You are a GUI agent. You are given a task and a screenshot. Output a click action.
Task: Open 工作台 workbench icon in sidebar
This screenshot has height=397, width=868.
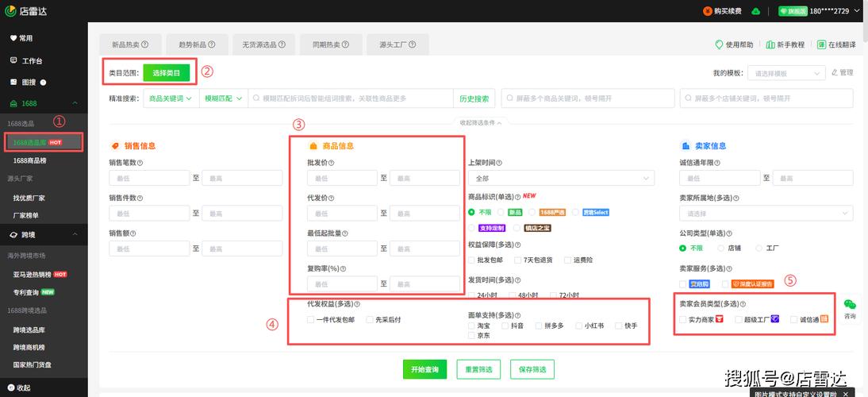[x=13, y=61]
